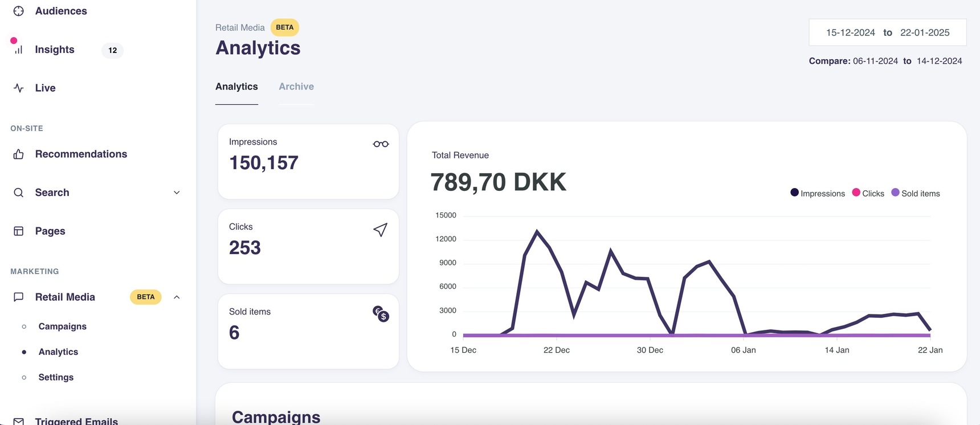Click the Live pulse icon
The width and height of the screenshot is (980, 425).
(18, 88)
